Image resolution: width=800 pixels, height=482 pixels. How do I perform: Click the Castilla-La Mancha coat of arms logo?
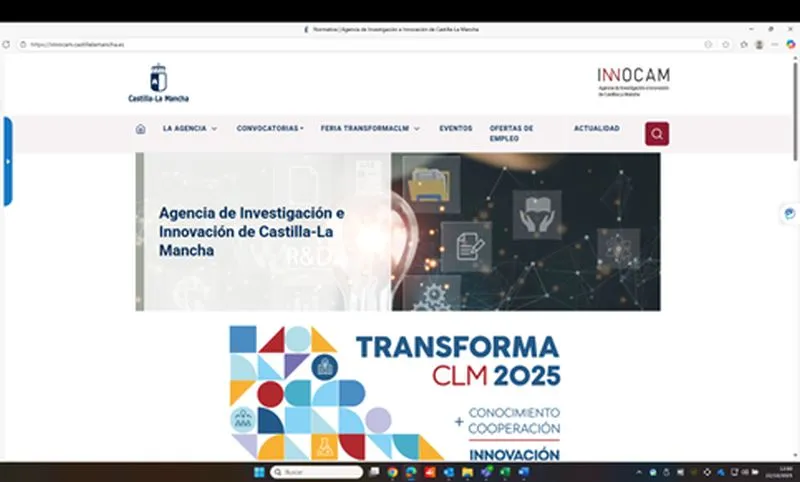[x=158, y=83]
